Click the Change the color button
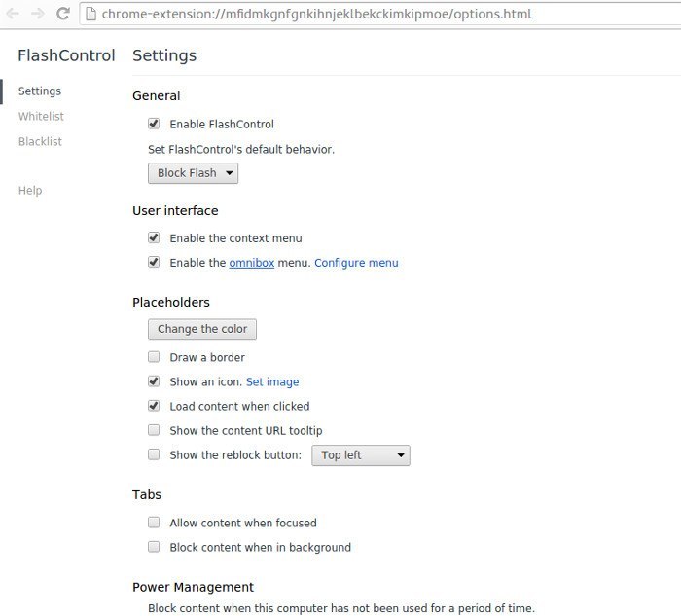Viewport: 681px width, 616px height. (202, 329)
